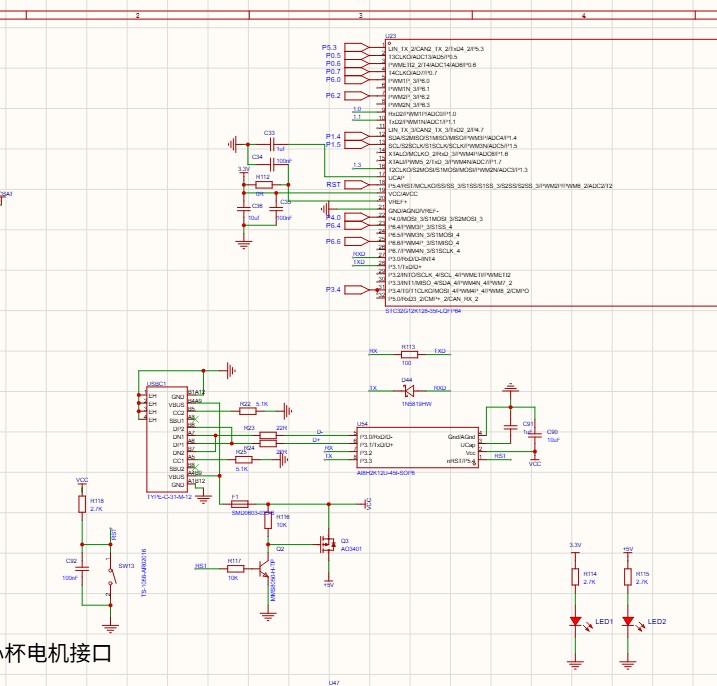Click the RXD net label at pin 27

click(x=359, y=254)
